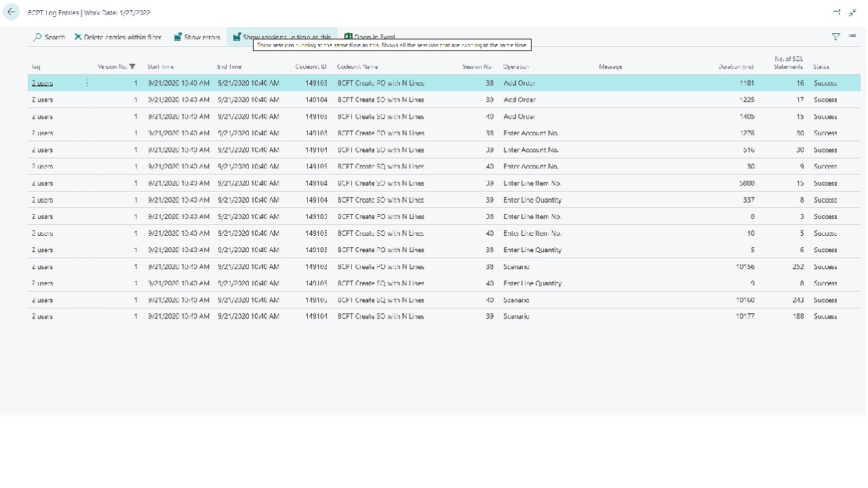Screen dimensions: 868x488
Task: Click Enter Line Quantity with duration 337
Action: pyautogui.click(x=532, y=200)
